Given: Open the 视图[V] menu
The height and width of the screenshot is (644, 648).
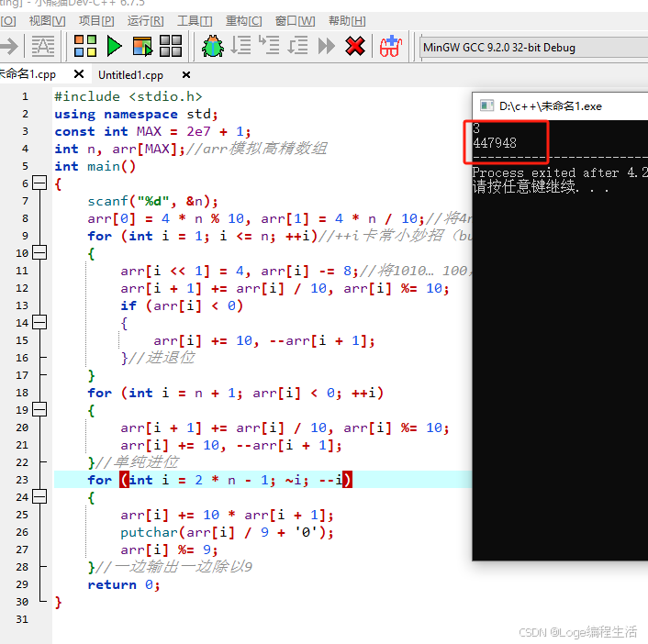Looking at the screenshot, I should 47,21.
